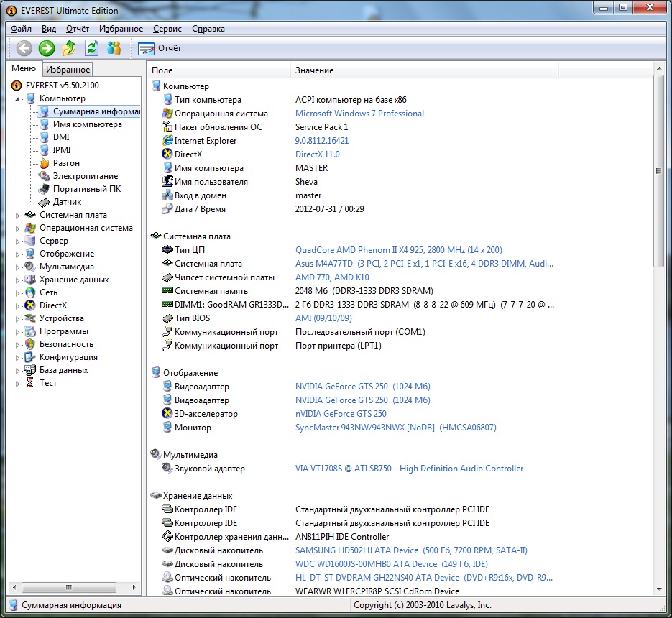Open the Сервис menu

[167, 29]
